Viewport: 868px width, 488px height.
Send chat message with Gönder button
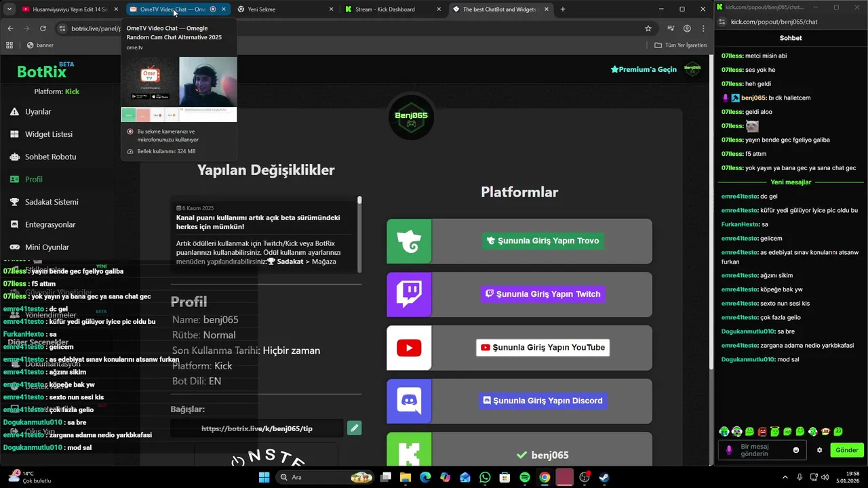847,450
